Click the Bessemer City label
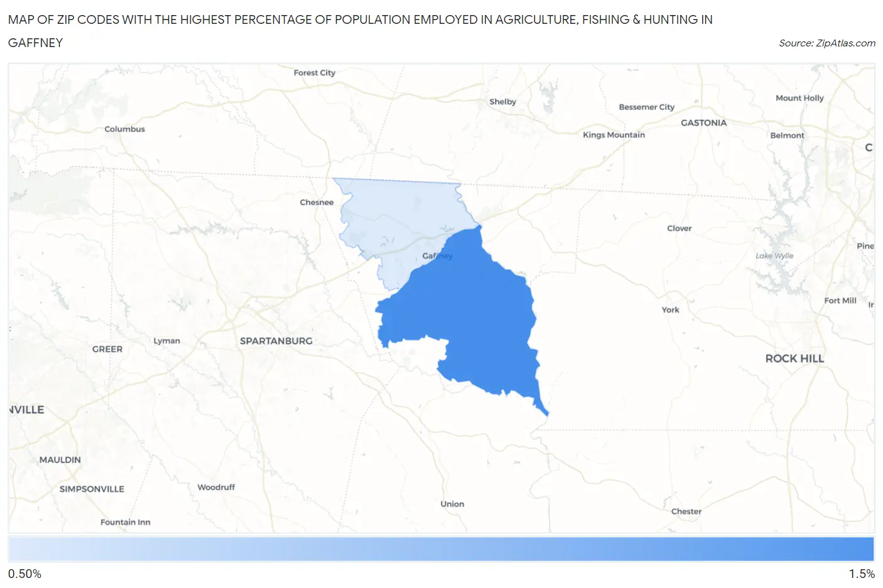This screenshot has height=588, width=883. pos(646,107)
